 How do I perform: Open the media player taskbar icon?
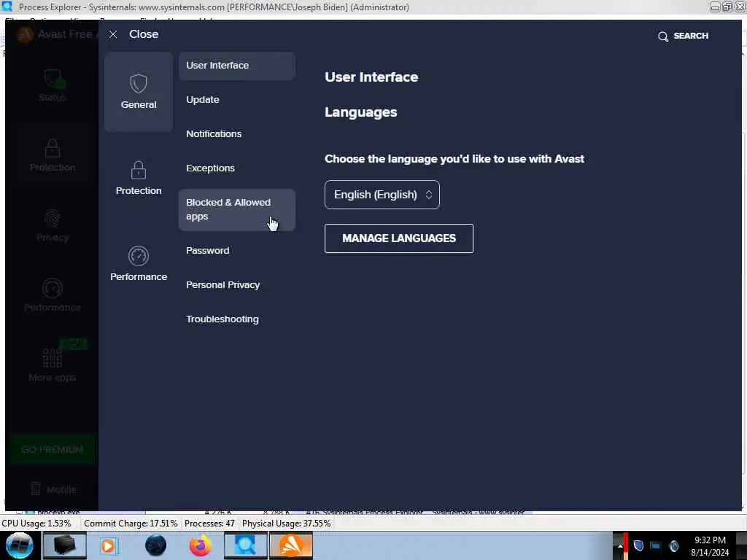(x=108, y=545)
